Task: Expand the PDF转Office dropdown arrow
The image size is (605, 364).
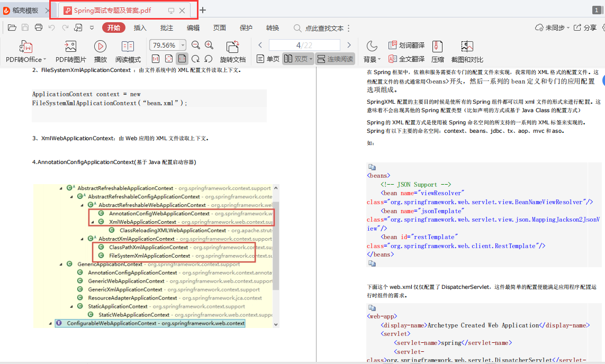Action: coord(45,59)
